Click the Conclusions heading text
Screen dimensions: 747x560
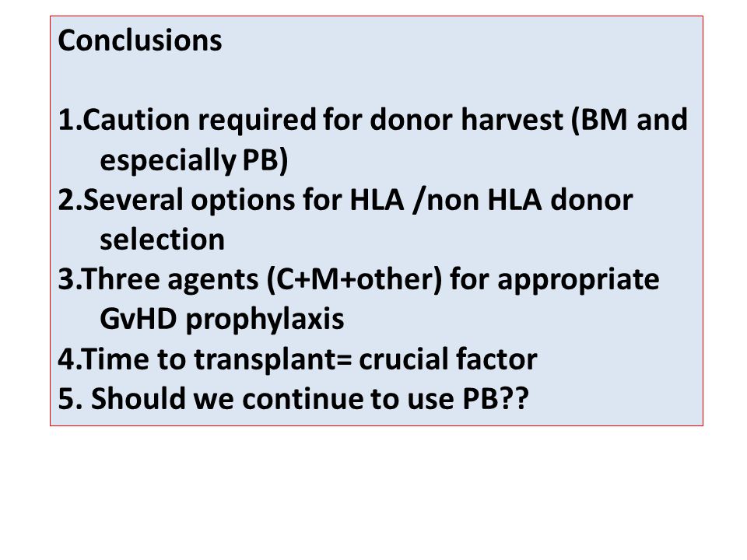139,40
